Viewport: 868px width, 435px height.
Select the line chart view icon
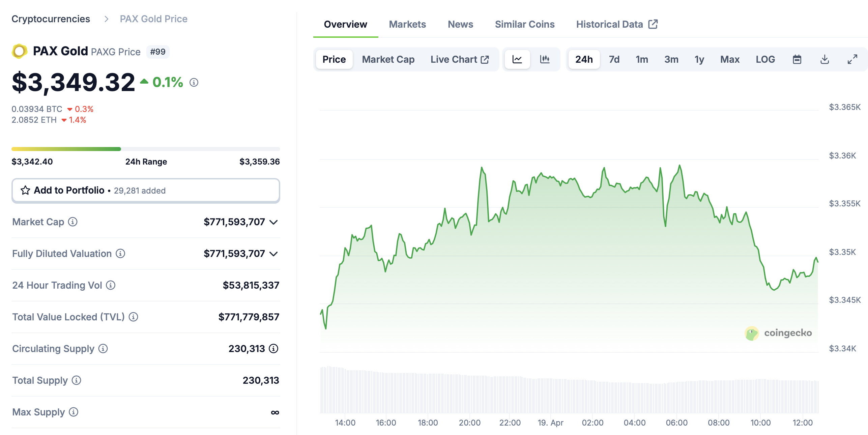coord(517,59)
